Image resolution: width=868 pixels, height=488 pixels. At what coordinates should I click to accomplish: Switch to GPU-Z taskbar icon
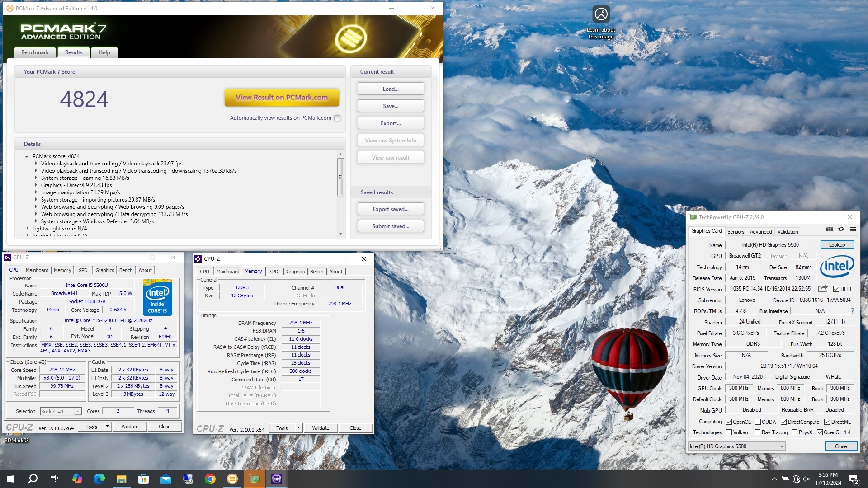(255, 479)
